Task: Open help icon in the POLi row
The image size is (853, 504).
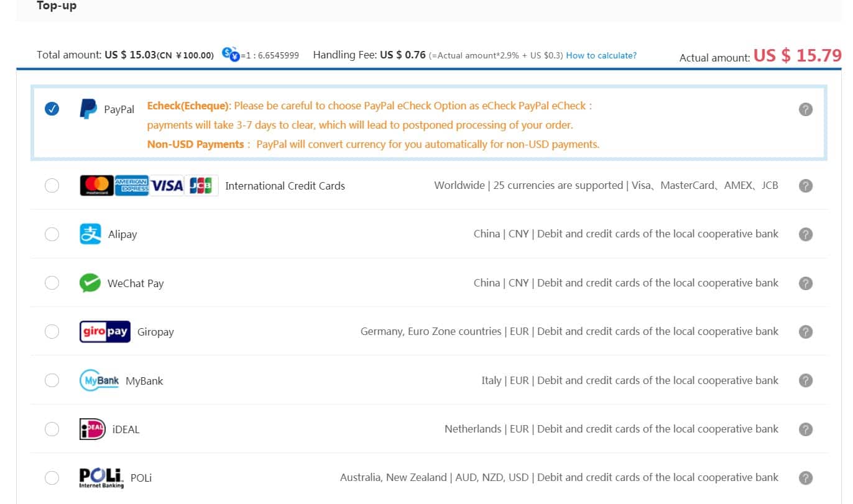Action: click(806, 478)
